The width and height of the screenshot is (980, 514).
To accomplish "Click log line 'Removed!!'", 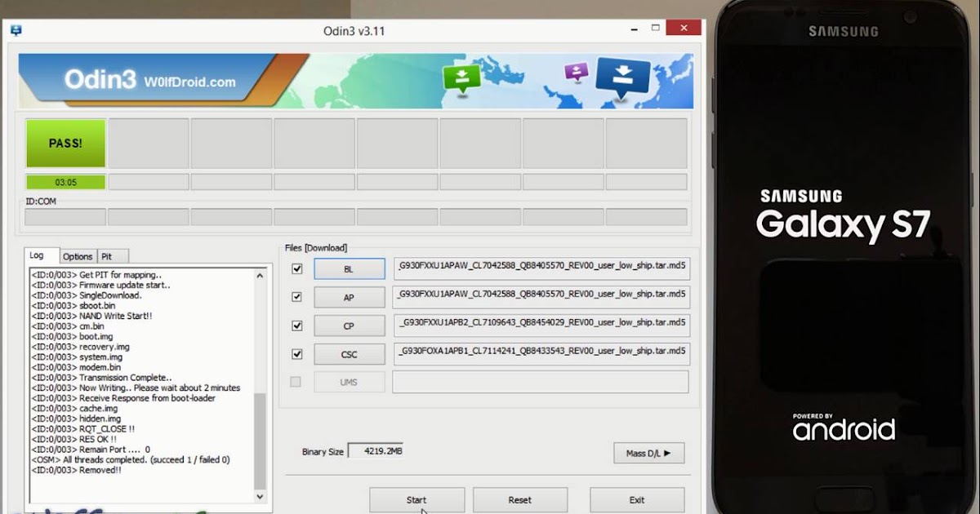I will pos(75,470).
